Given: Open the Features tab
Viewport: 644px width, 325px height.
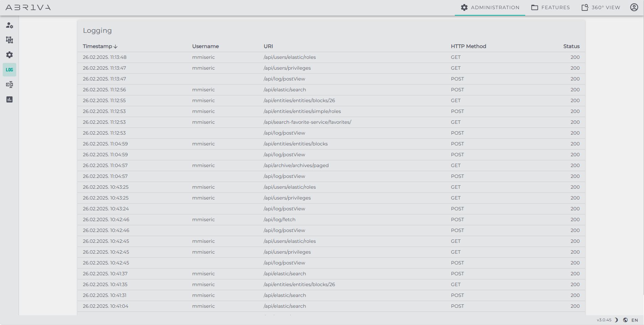Looking at the screenshot, I should [550, 7].
